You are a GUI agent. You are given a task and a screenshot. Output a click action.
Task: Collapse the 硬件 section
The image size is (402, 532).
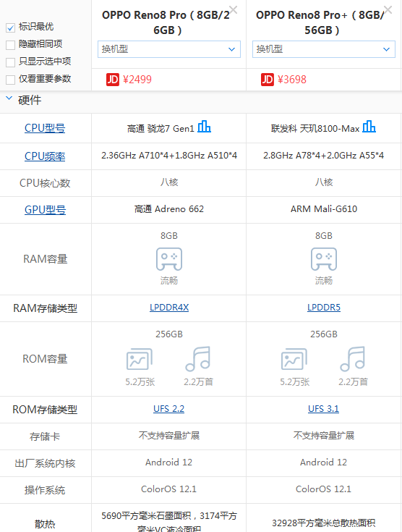pos(9,98)
